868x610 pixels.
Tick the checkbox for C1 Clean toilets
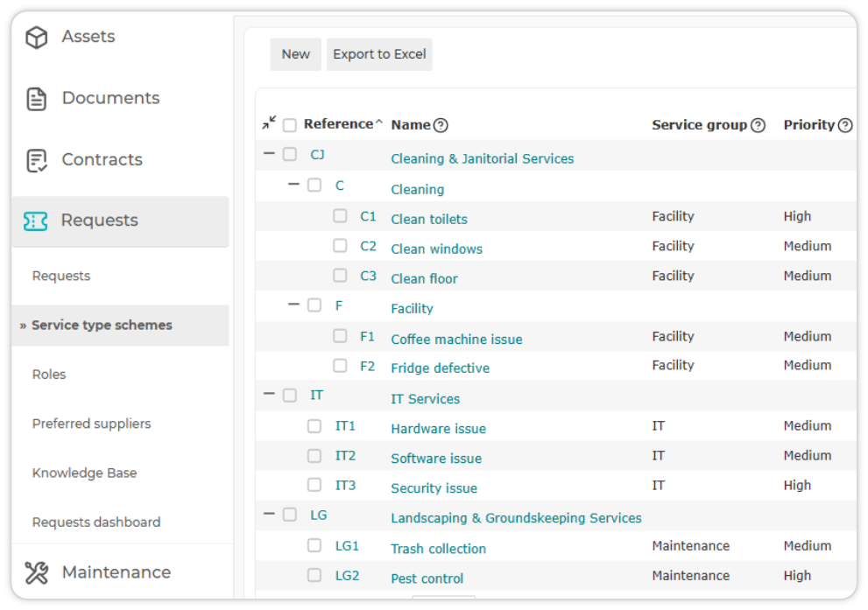340,215
